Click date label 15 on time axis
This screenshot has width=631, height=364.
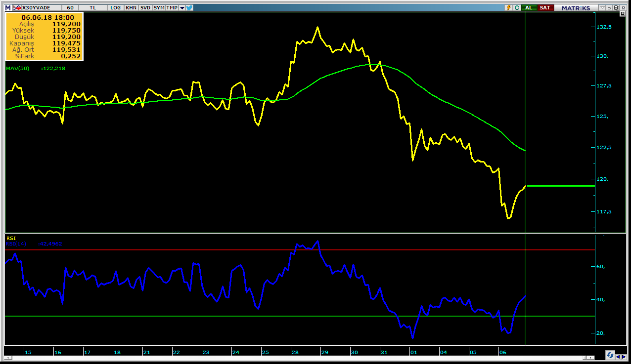tap(28, 352)
